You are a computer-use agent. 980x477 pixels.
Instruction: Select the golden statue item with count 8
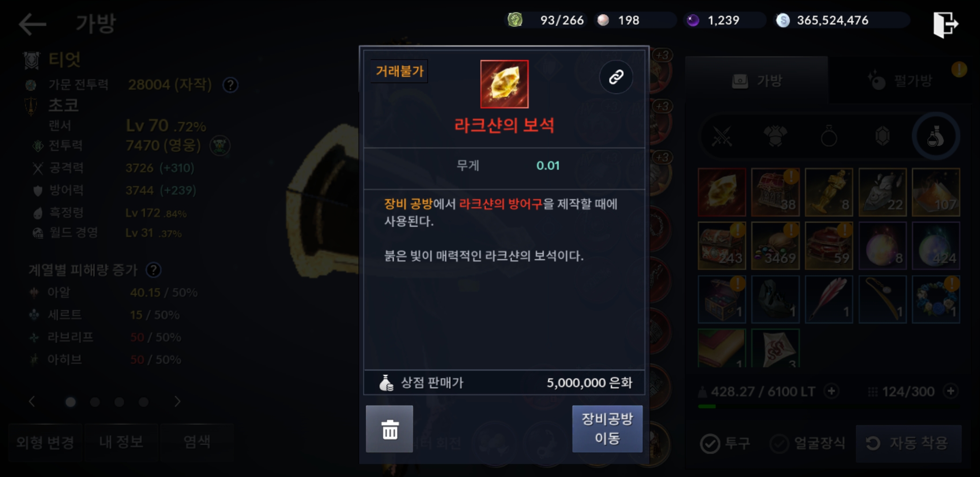(x=829, y=192)
